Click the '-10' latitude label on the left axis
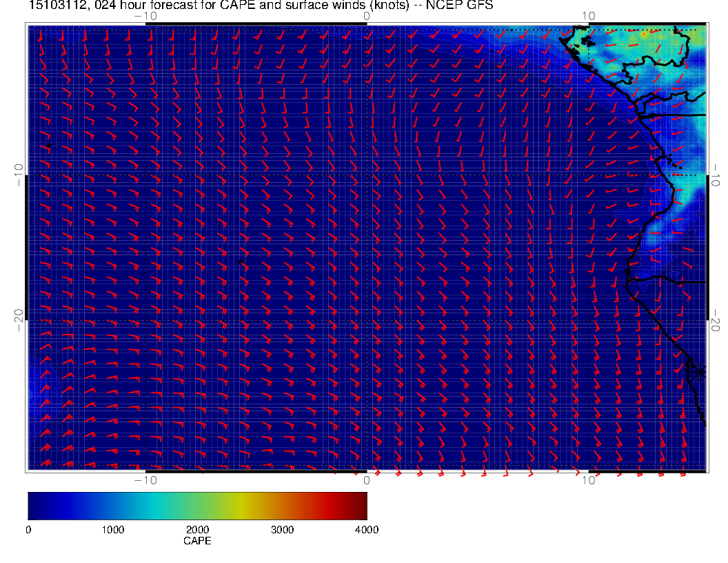728x563 pixels. click(x=19, y=175)
